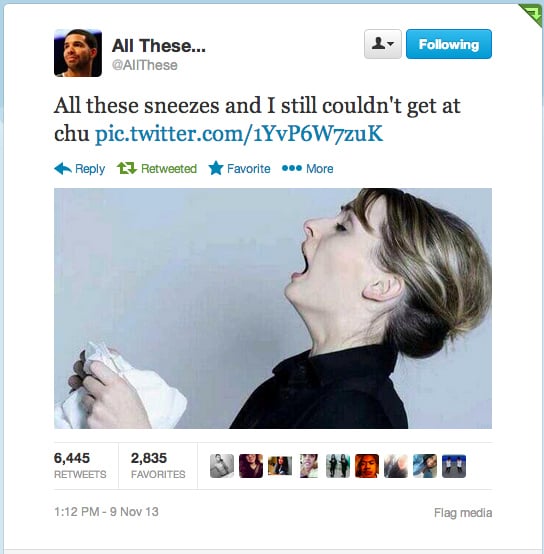Screen dimensions: 544x554
Task: Open the More three-dots menu
Action: [x=292, y=168]
